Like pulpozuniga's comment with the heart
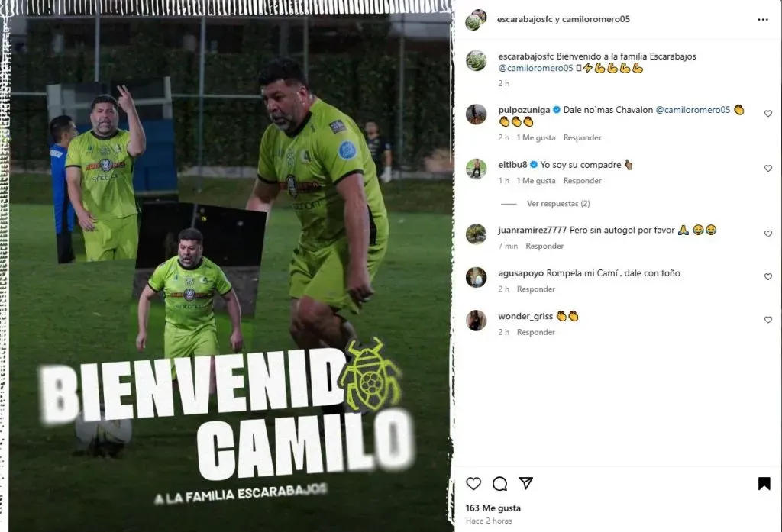782x532 pixels. click(x=768, y=114)
